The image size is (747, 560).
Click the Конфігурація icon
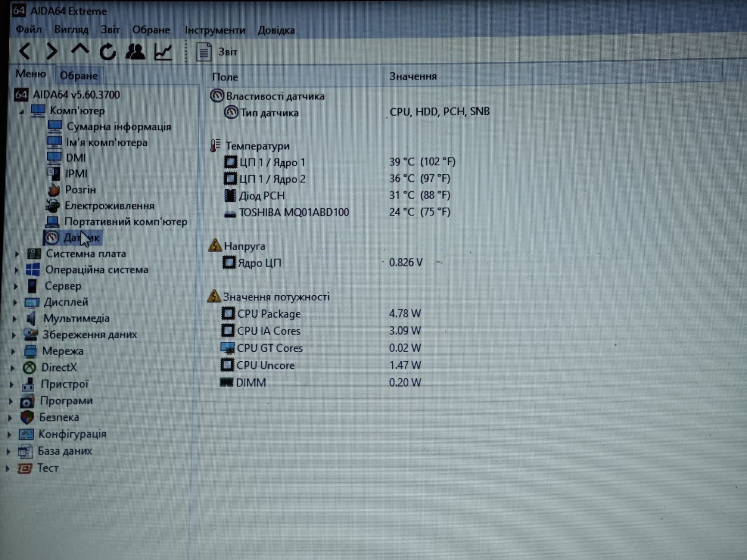[26, 434]
